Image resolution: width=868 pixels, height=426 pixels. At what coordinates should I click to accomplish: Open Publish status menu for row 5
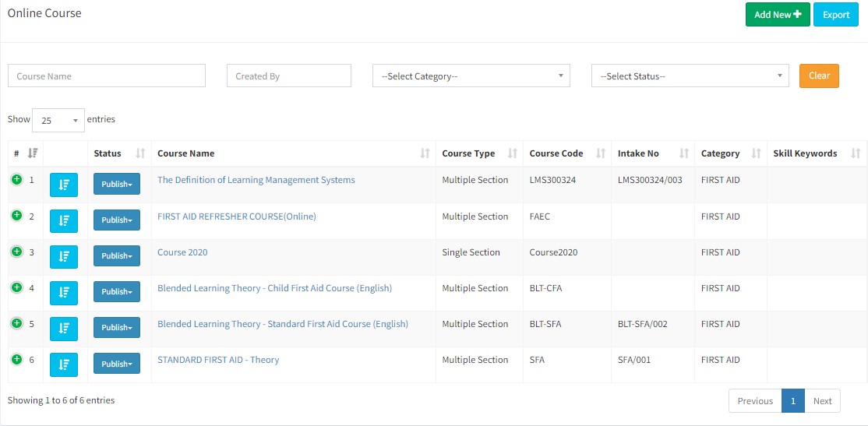point(116,328)
